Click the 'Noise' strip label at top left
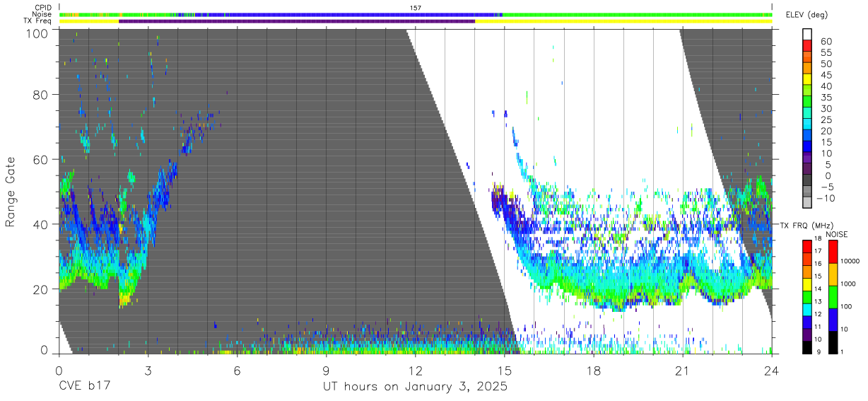Image resolution: width=868 pixels, height=401 pixels. click(x=41, y=14)
